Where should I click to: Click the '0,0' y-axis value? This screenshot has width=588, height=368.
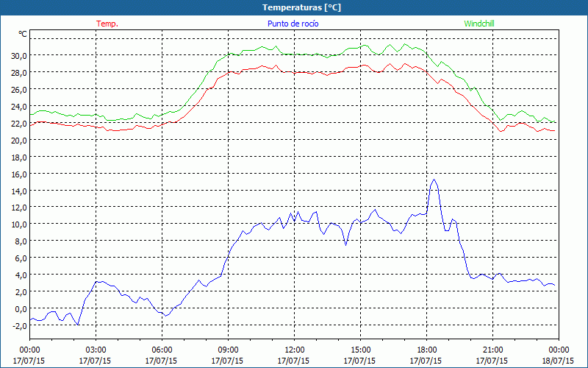[x=21, y=308]
